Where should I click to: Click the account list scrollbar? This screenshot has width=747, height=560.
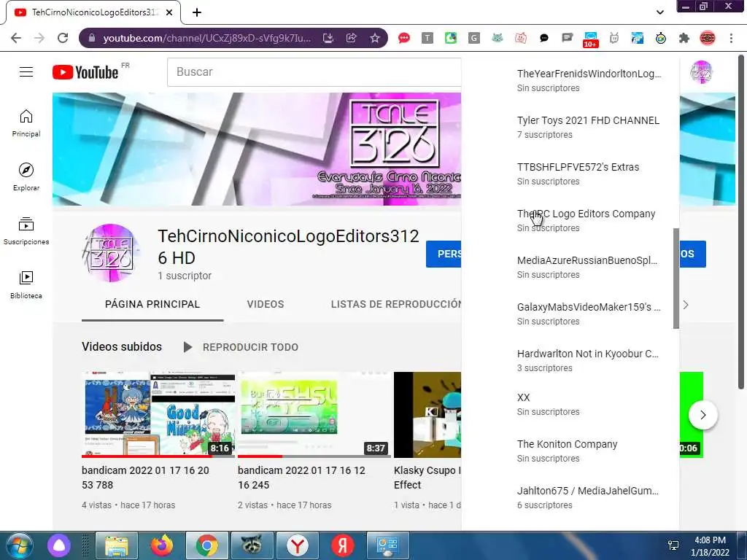point(676,278)
